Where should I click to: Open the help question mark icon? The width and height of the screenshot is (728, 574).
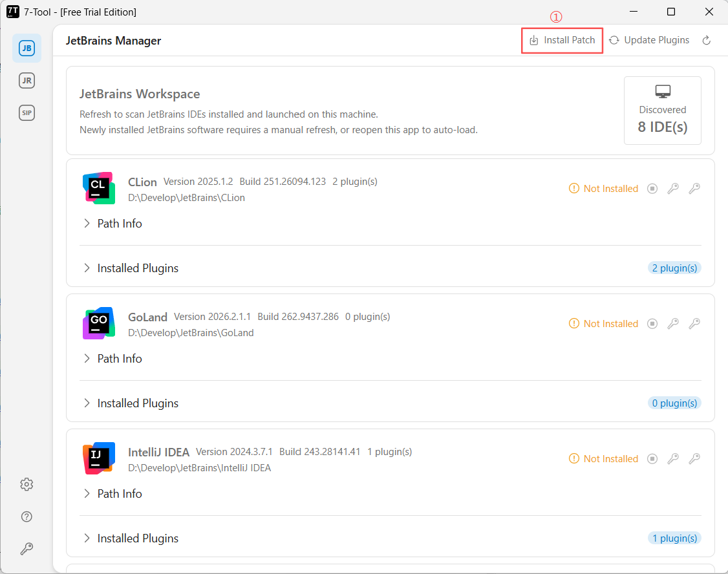[27, 516]
